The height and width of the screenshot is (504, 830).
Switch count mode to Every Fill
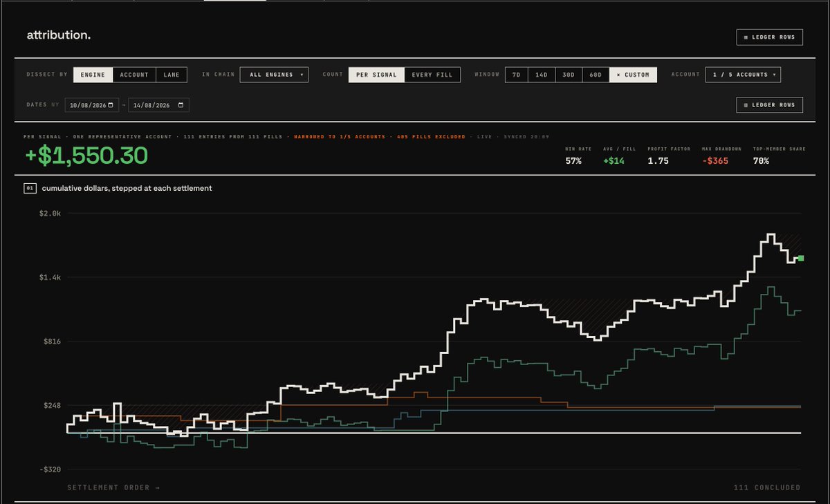pyautogui.click(x=432, y=75)
